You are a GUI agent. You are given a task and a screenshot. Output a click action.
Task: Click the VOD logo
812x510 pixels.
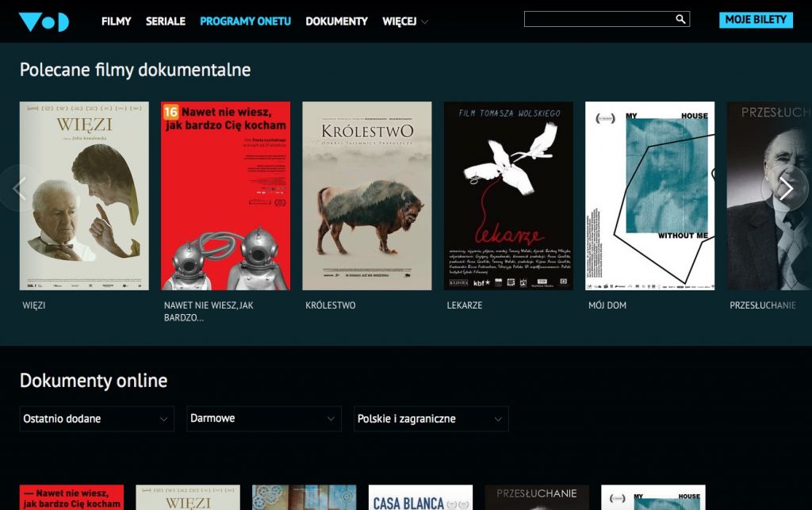(x=44, y=21)
